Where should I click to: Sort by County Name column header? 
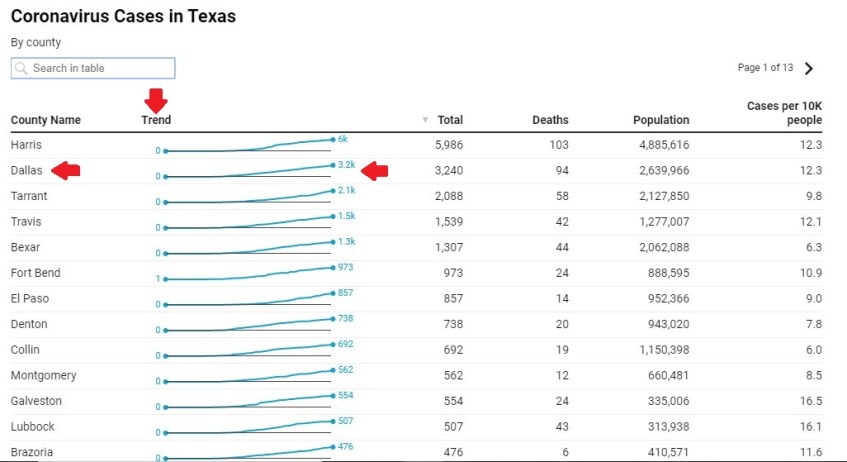pos(45,120)
